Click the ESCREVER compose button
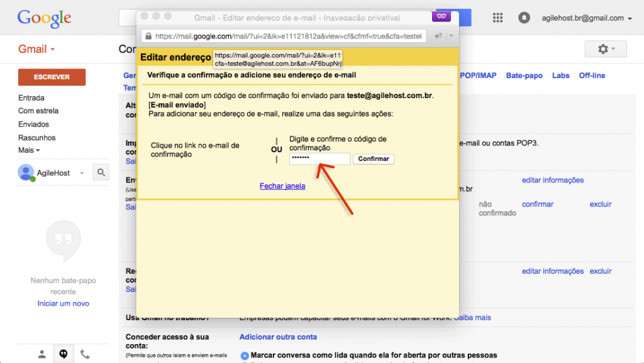Screen dimensions: 644x363 tap(52, 77)
